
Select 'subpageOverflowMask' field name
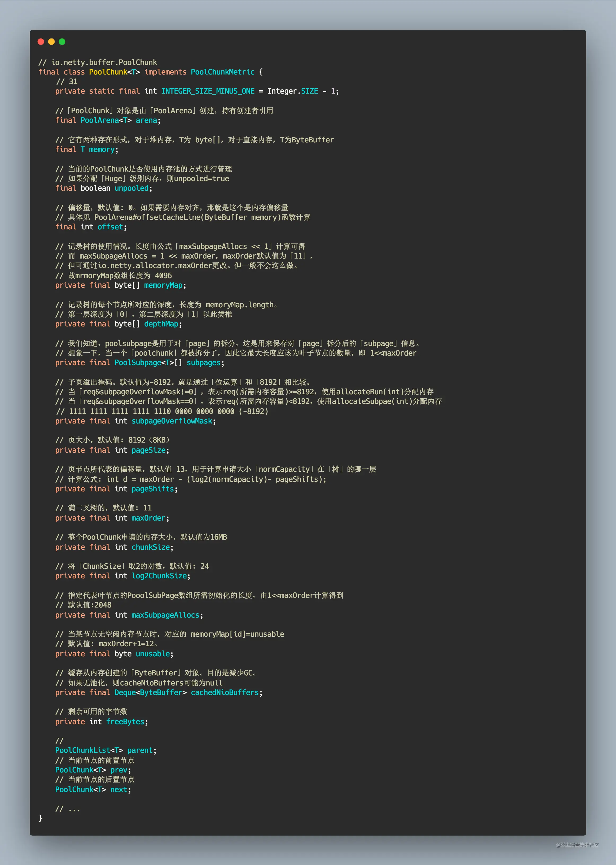172,421
